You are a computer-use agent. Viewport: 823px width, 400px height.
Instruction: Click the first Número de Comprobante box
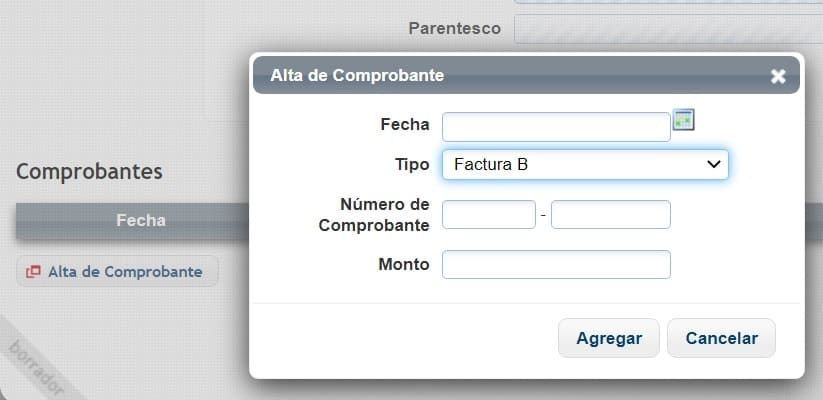click(488, 214)
